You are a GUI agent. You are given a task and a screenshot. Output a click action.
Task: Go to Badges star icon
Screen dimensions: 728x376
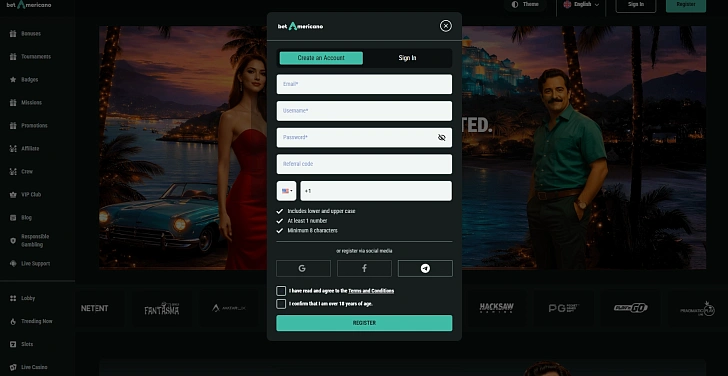13,80
